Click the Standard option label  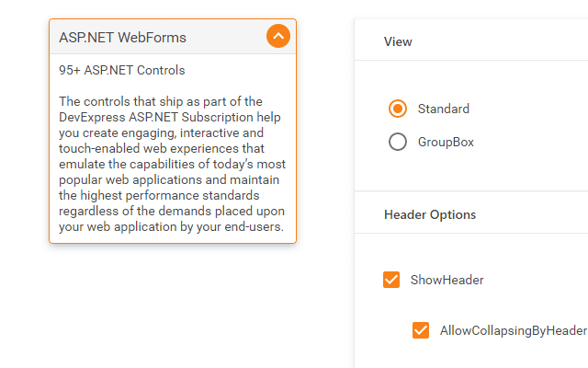click(x=443, y=109)
